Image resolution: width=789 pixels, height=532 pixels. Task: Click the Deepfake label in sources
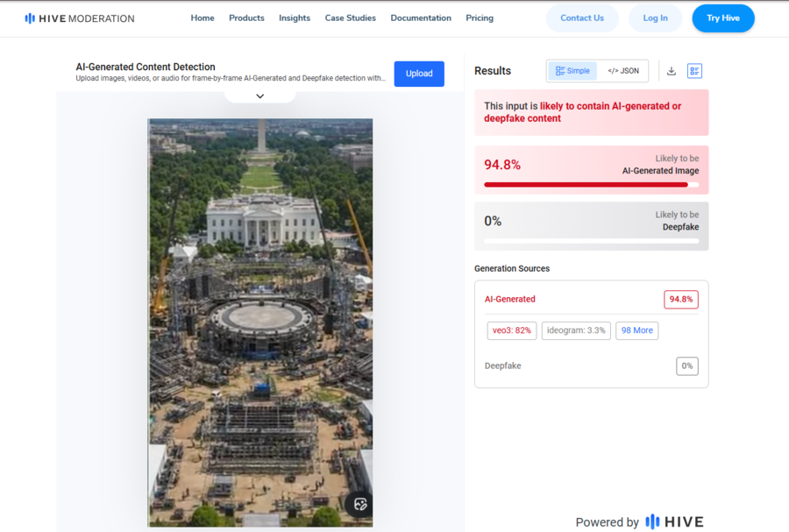point(502,366)
